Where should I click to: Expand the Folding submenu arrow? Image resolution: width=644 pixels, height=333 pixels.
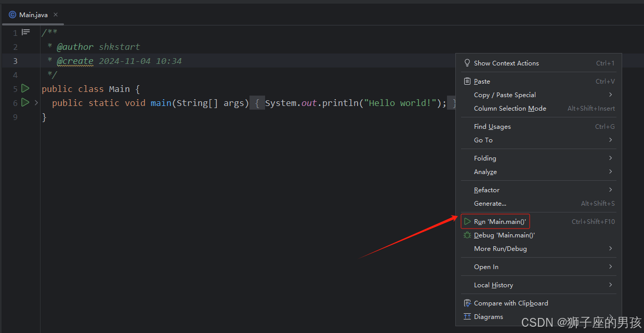point(610,158)
